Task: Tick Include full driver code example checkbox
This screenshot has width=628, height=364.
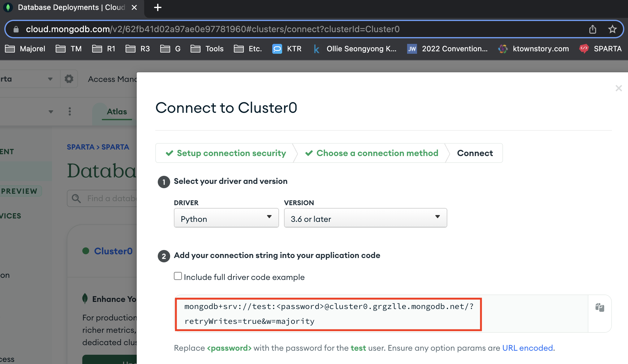Action: point(178,276)
